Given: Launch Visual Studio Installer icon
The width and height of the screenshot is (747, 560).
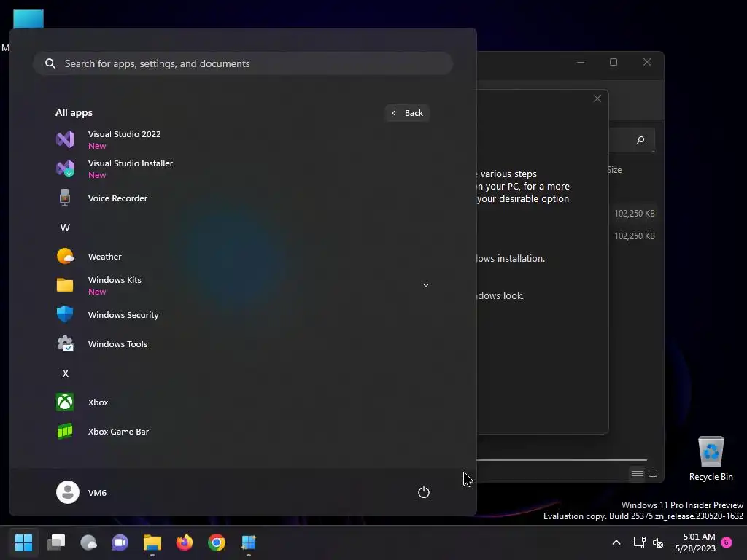Looking at the screenshot, I should pyautogui.click(x=65, y=168).
